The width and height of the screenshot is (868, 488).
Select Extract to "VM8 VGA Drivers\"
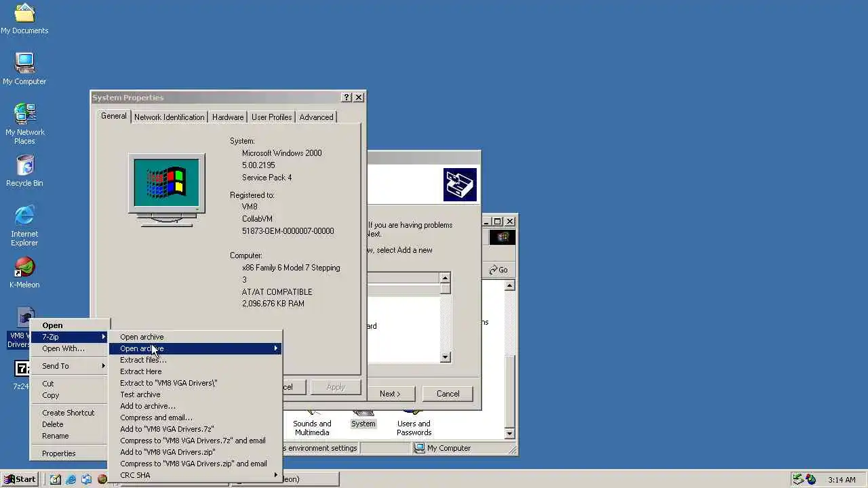click(x=195, y=383)
